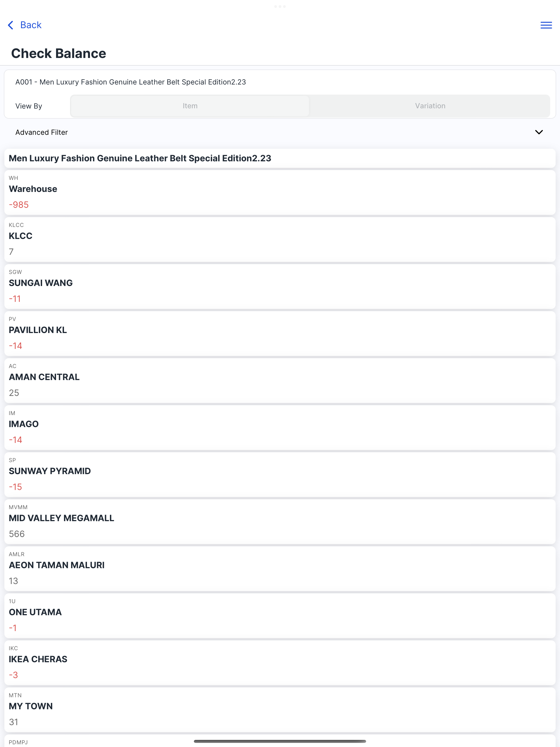The image size is (560, 747).
Task: Select the -1 One Utama balance
Action: click(13, 628)
